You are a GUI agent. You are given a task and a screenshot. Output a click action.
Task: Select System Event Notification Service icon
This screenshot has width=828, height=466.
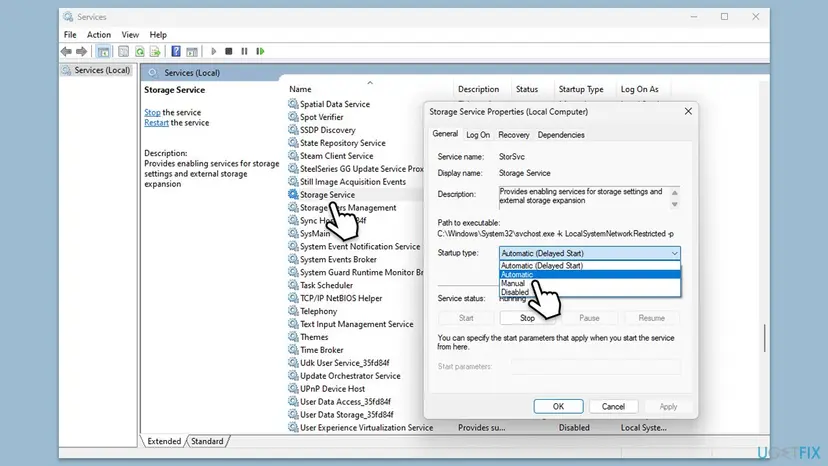pos(293,247)
